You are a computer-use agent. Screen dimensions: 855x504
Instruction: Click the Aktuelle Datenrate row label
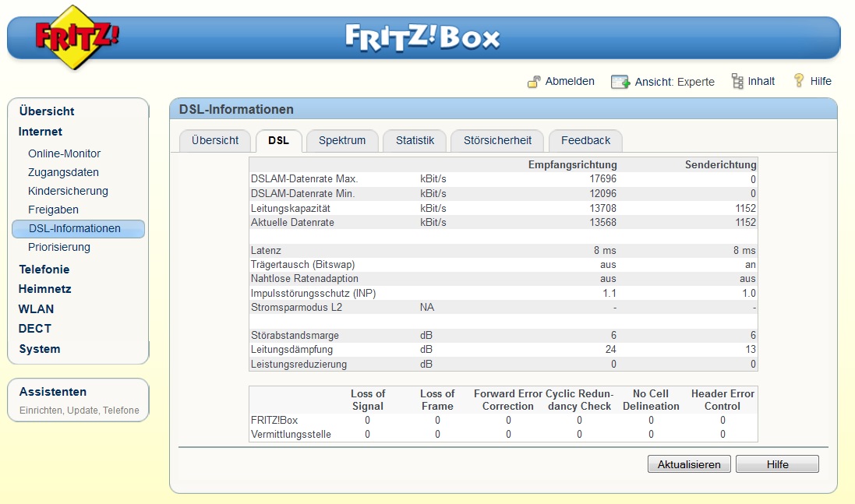click(292, 222)
